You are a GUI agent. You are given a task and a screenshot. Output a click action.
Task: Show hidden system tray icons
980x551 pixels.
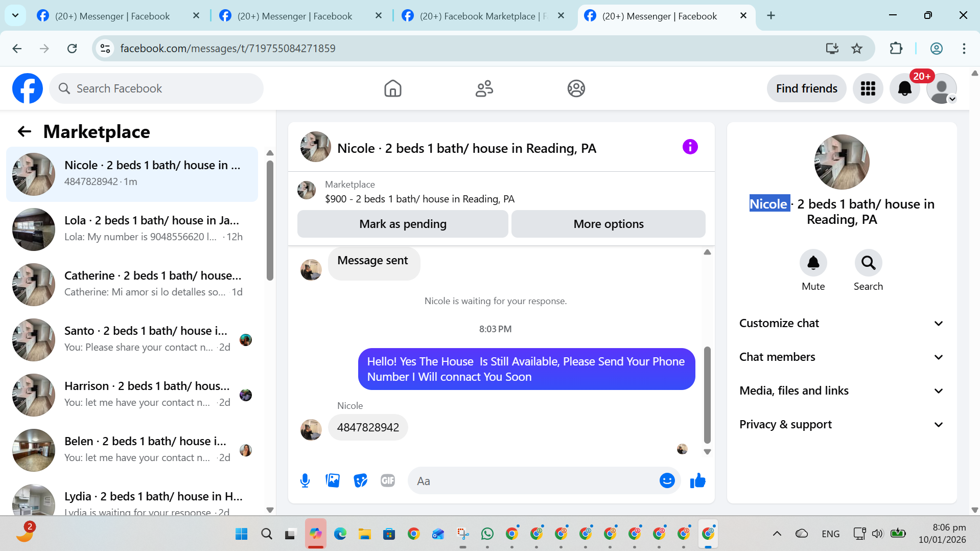(x=777, y=534)
